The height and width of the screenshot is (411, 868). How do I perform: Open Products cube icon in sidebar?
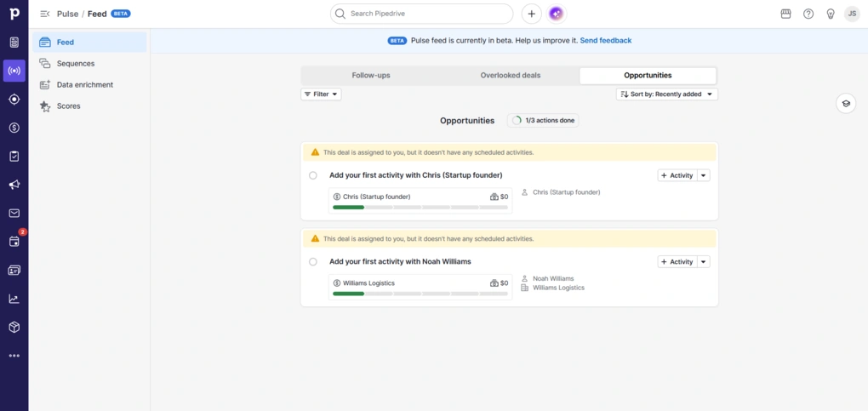(14, 327)
